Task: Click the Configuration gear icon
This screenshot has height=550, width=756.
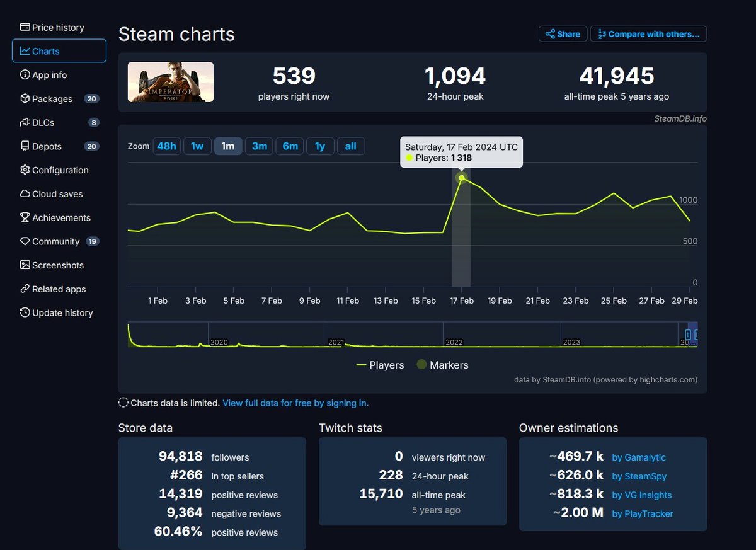Action: pos(25,170)
